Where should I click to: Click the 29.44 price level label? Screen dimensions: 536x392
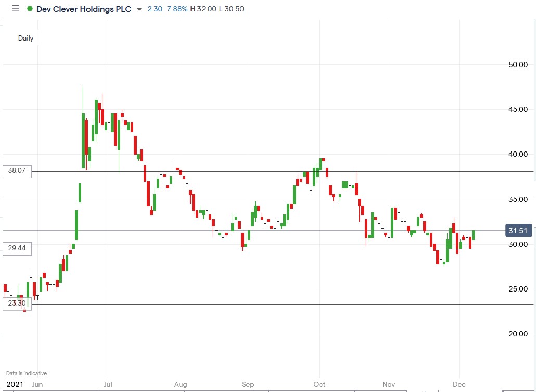[17, 249]
